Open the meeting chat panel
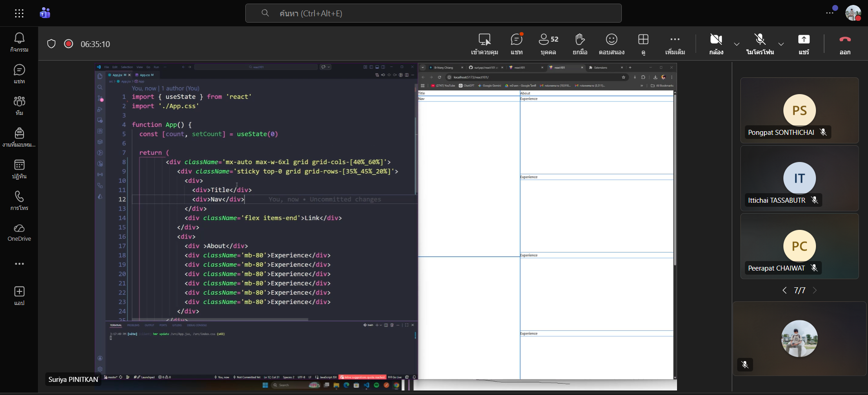868x395 pixels. pyautogui.click(x=516, y=44)
